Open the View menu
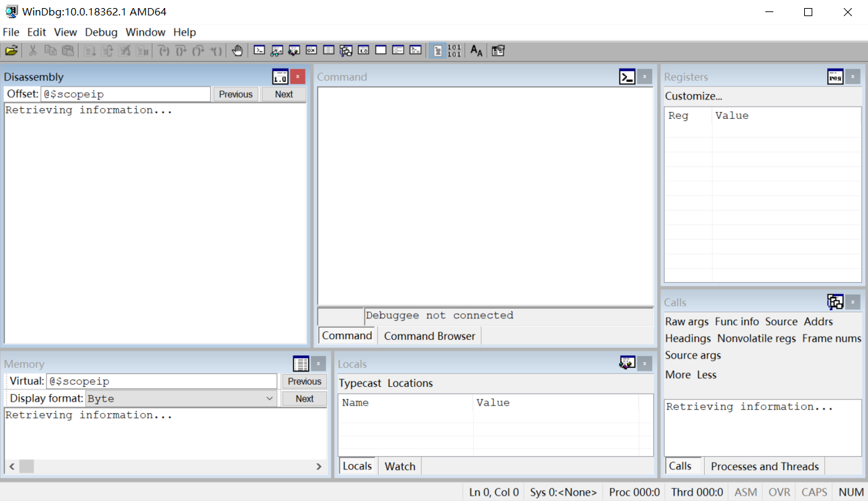The height and width of the screenshot is (501, 868). click(66, 32)
